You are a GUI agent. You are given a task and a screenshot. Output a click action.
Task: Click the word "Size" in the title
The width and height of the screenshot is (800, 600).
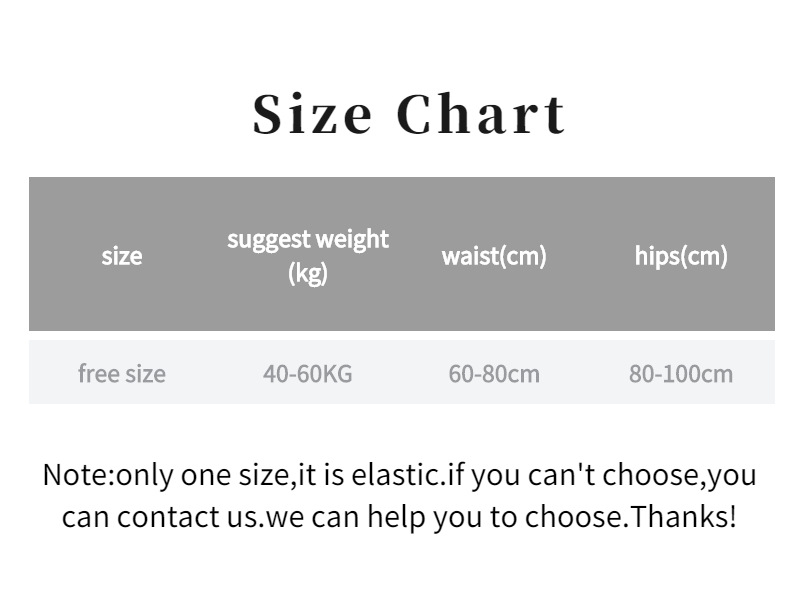(312, 114)
